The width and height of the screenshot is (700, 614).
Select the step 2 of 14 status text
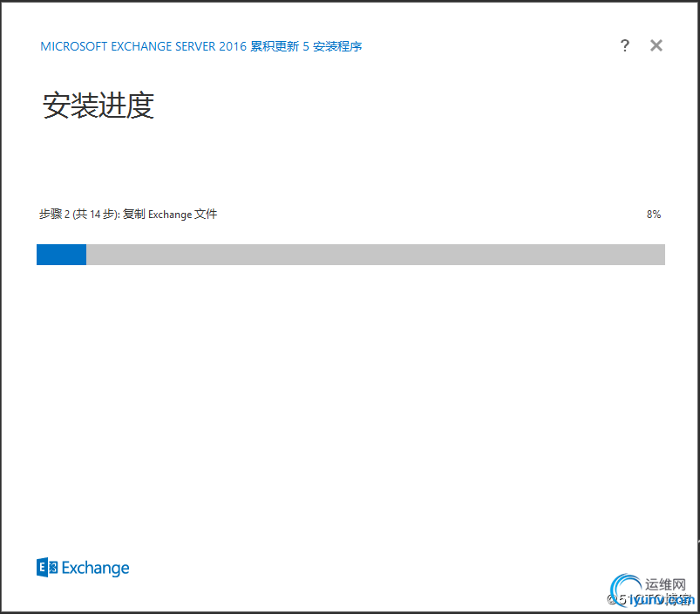pyautogui.click(x=128, y=215)
